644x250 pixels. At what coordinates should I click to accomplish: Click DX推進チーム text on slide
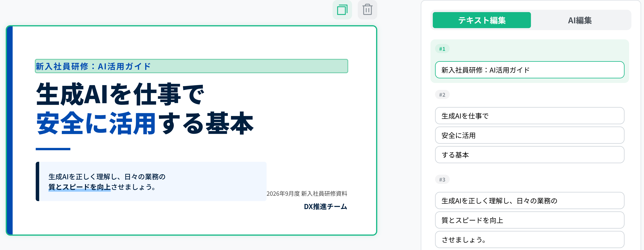tap(326, 207)
